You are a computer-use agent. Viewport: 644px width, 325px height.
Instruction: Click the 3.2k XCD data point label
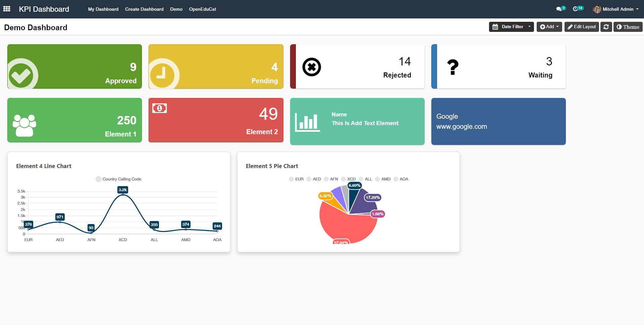point(123,190)
